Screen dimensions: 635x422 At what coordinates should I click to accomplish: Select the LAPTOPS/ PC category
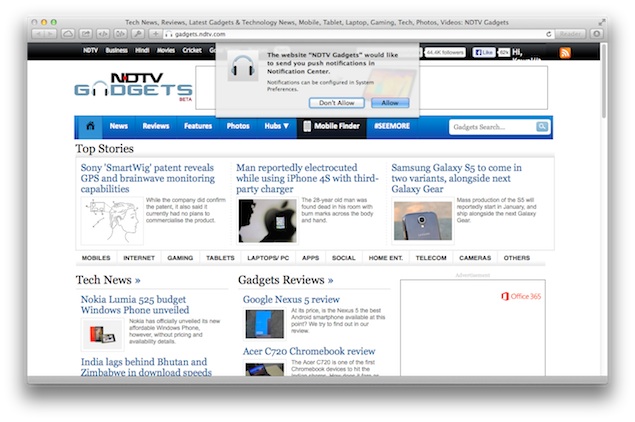click(268, 258)
